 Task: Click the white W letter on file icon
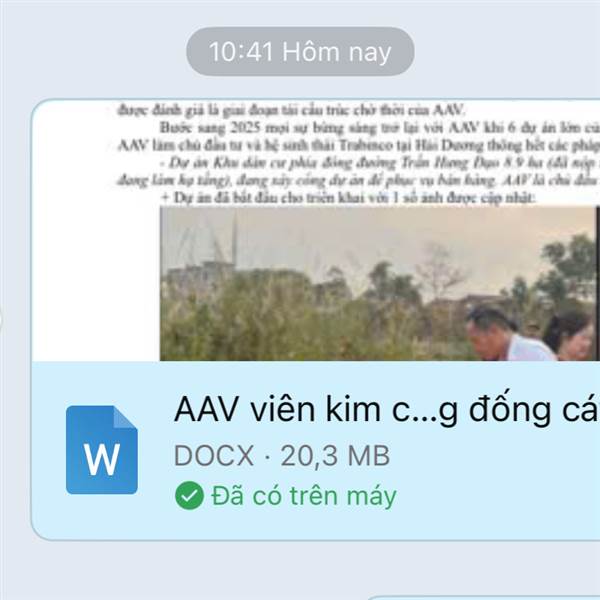[102, 460]
